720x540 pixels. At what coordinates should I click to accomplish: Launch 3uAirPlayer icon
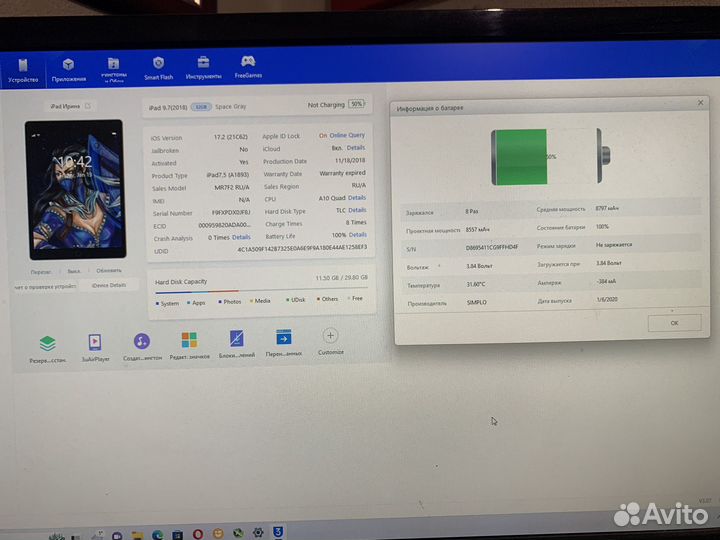pos(95,342)
